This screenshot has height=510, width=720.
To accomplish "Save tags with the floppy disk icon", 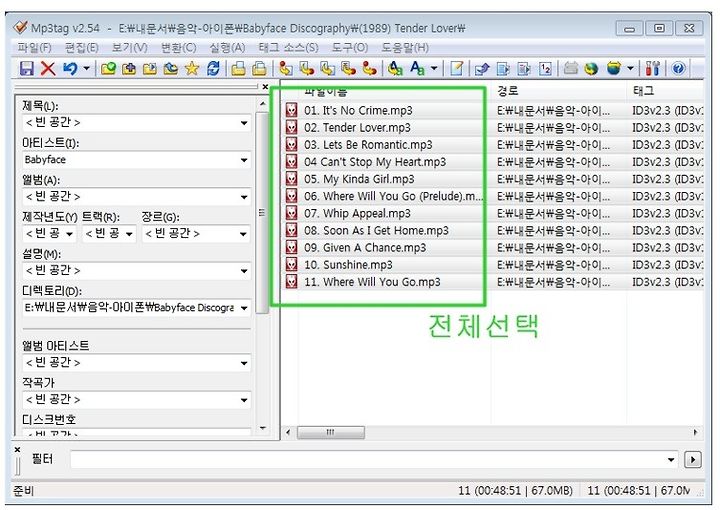I will coord(27,69).
